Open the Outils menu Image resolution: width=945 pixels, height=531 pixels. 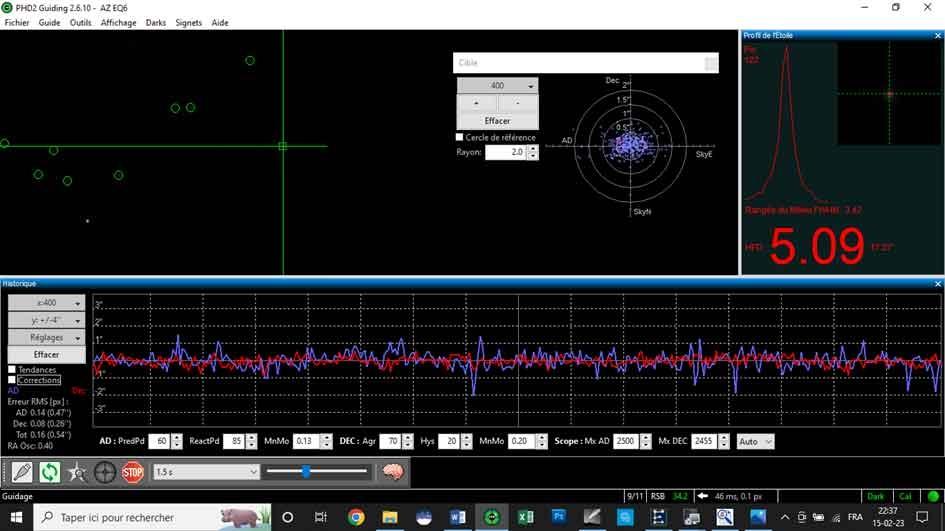80,22
